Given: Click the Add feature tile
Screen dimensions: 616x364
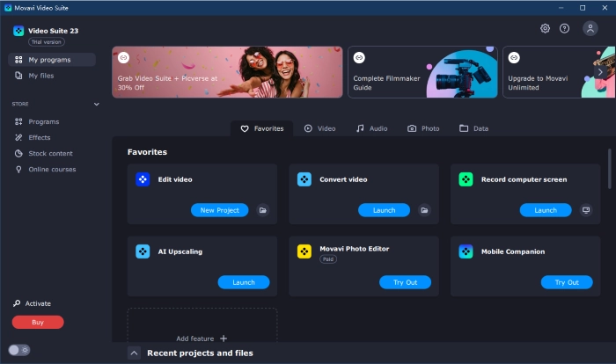Looking at the screenshot, I should [x=202, y=338].
